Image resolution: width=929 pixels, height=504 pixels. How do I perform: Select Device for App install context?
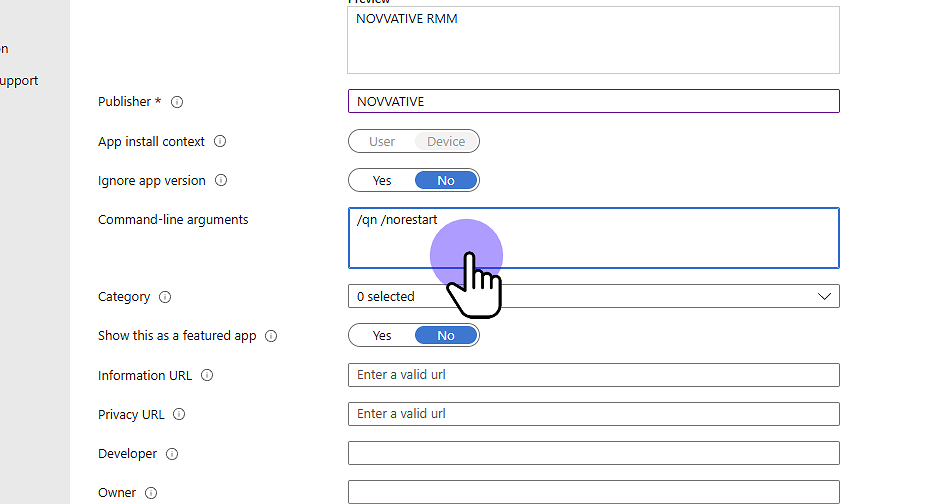pyautogui.click(x=446, y=142)
